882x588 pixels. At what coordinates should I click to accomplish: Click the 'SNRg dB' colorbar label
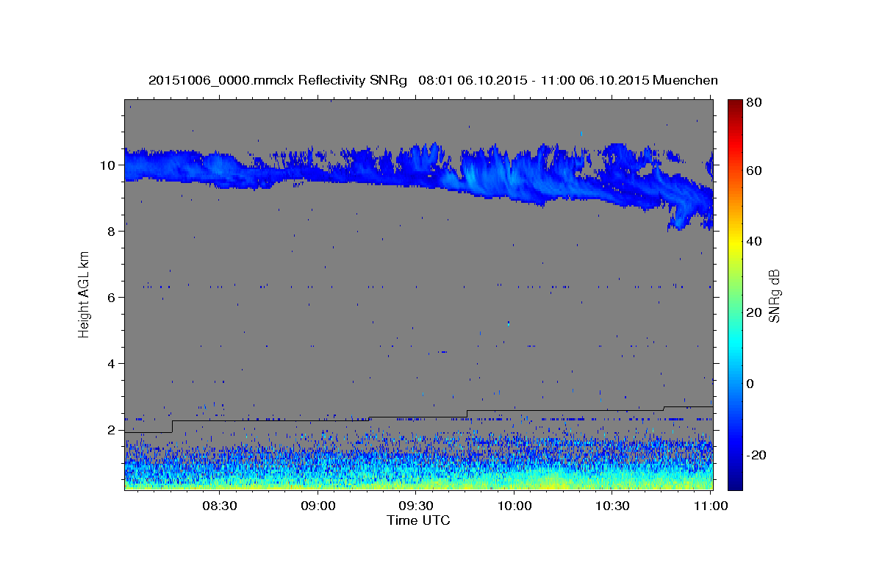point(774,295)
